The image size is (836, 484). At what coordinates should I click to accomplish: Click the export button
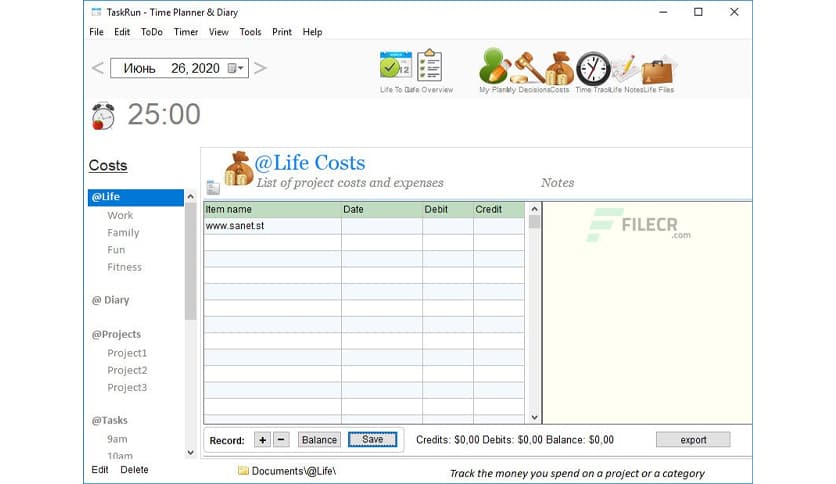click(693, 440)
